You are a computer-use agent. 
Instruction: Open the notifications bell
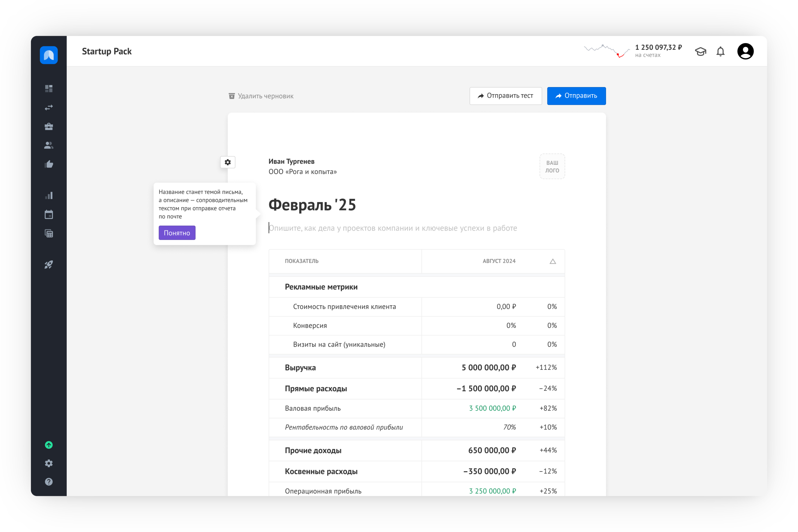720,52
